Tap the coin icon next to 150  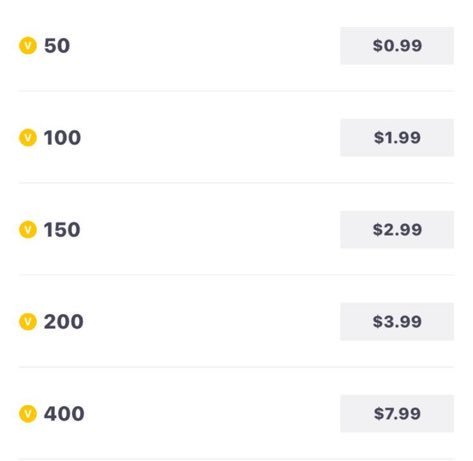click(x=28, y=229)
